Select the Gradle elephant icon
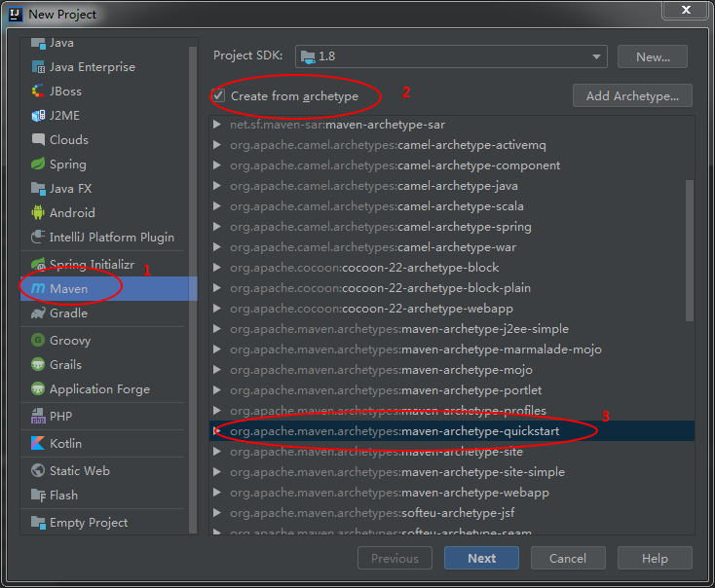The image size is (715, 588). click(38, 313)
